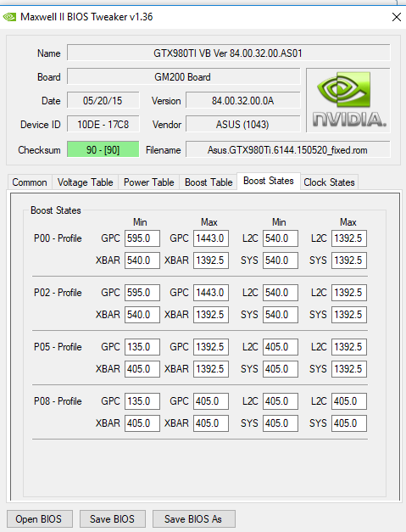406x532 pixels.
Task: Click the P05 - Profile label
Action: pyautogui.click(x=58, y=347)
